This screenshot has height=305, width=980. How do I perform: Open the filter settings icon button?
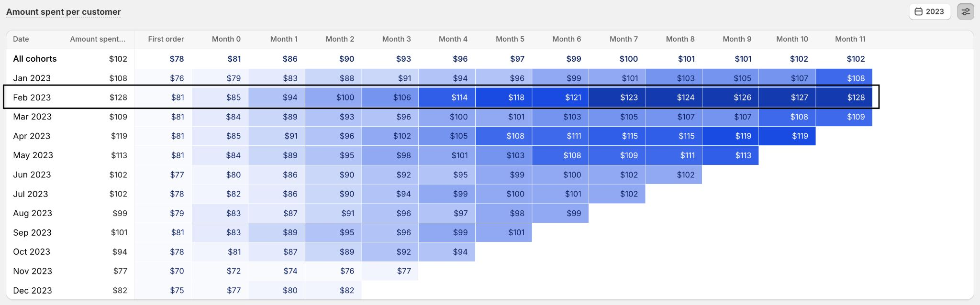click(966, 12)
